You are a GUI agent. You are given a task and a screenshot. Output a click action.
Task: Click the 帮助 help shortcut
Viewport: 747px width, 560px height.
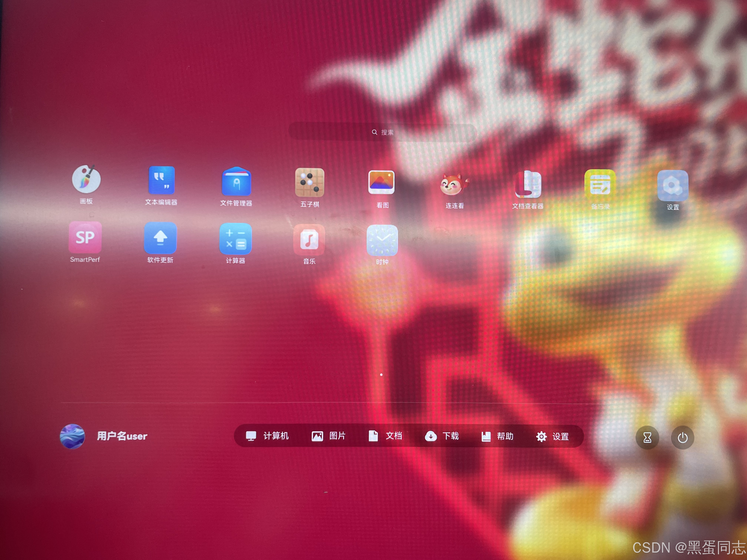click(497, 436)
